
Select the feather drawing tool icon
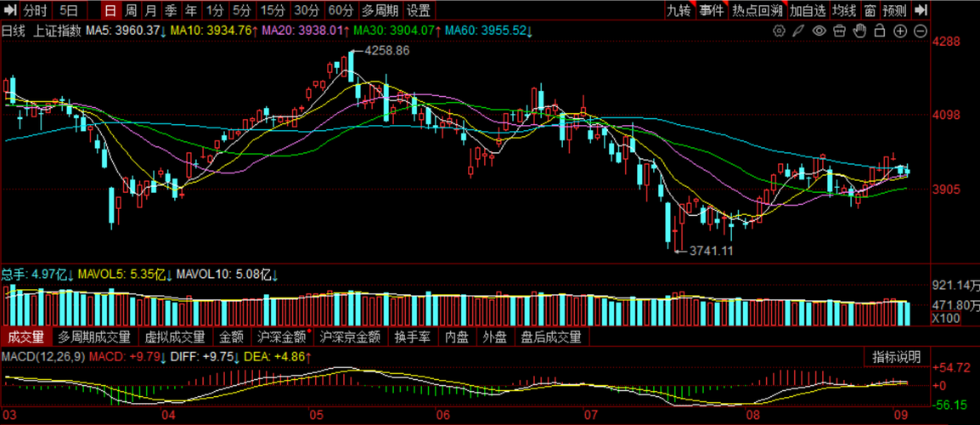click(799, 31)
